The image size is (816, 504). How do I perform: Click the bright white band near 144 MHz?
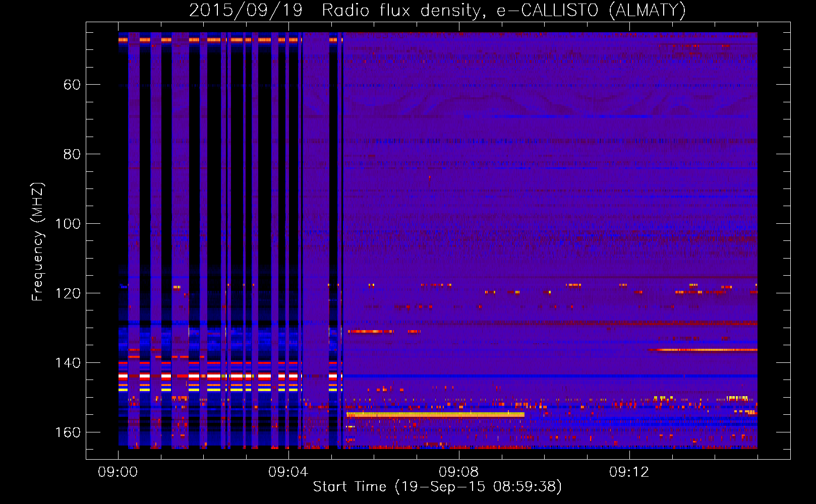click(230, 376)
